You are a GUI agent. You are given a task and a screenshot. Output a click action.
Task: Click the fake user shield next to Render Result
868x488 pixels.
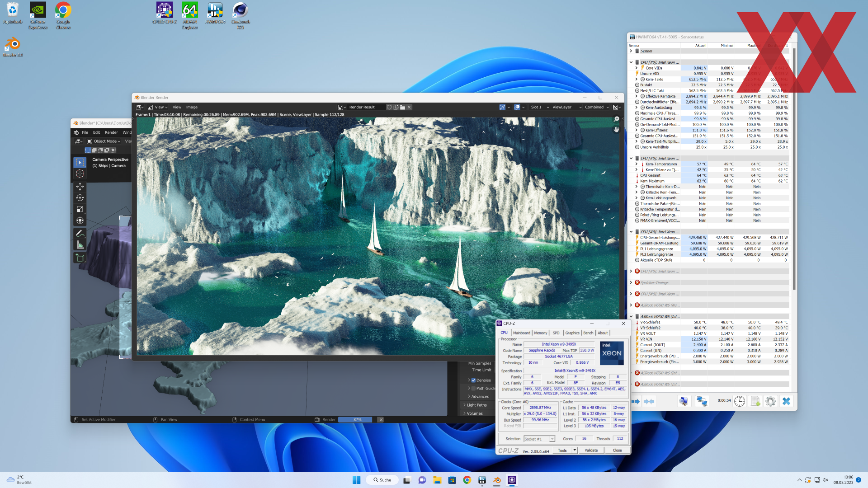[x=389, y=107]
